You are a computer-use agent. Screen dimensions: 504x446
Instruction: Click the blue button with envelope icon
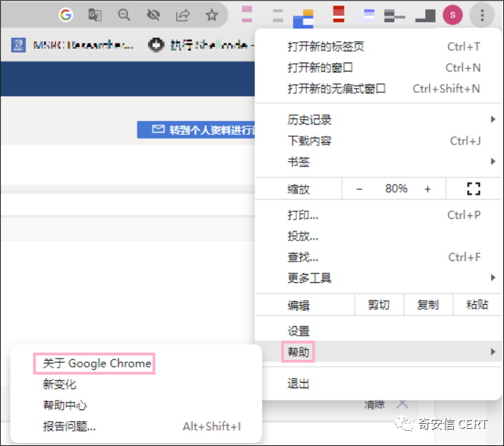click(x=196, y=129)
